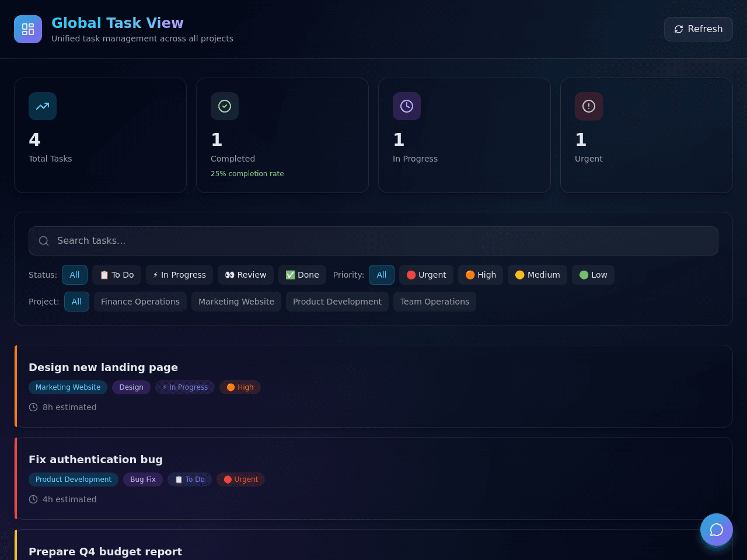Select the All status filter
The height and width of the screenshot is (560, 747).
[x=75, y=275]
